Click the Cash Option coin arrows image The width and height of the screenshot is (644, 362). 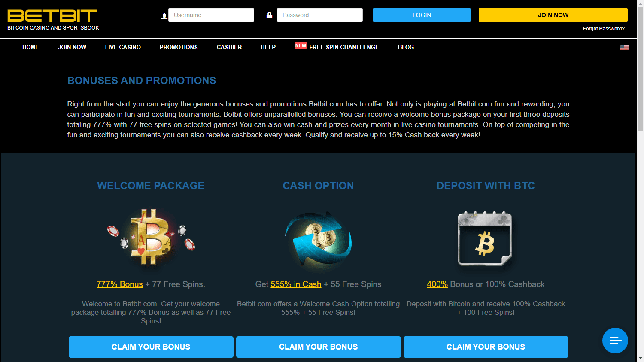click(319, 241)
